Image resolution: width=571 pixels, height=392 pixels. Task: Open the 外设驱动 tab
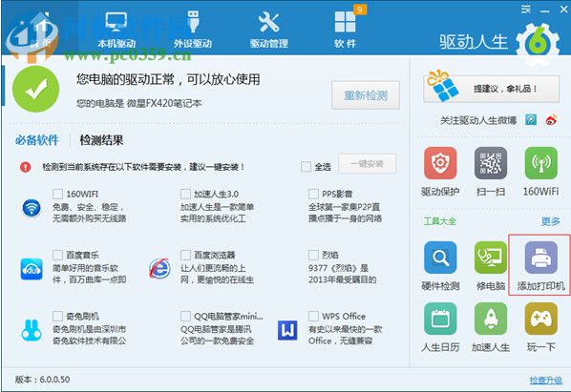(193, 30)
